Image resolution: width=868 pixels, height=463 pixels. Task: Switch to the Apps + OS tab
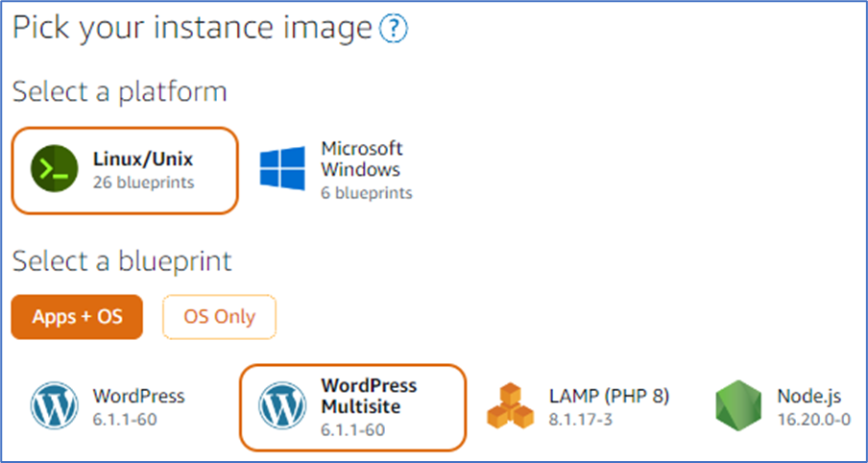tap(77, 317)
